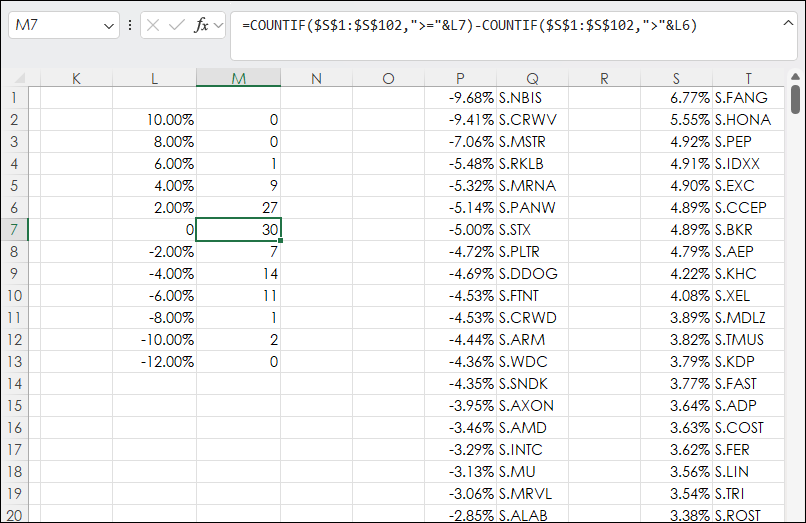Click the Select All corner triangle

[20, 78]
